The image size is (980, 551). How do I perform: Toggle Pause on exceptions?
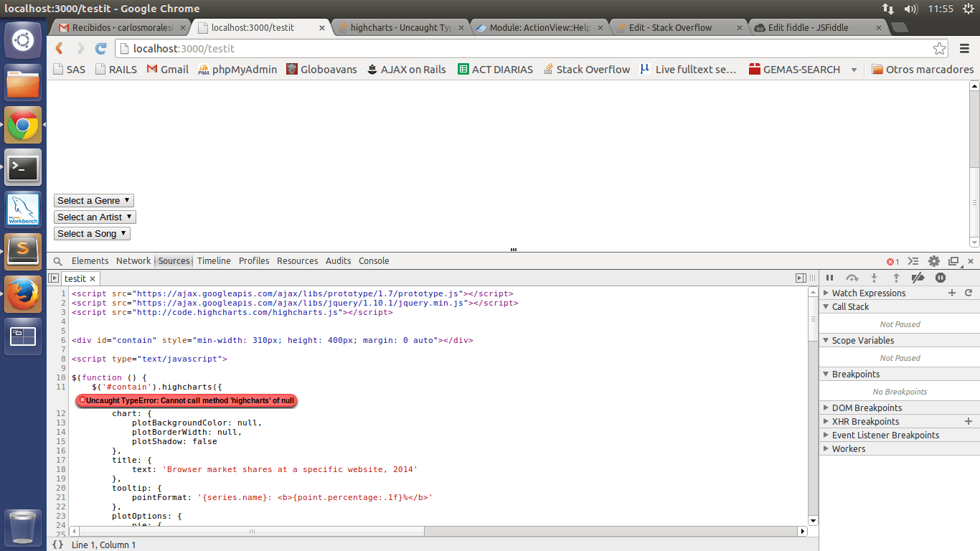pos(941,278)
